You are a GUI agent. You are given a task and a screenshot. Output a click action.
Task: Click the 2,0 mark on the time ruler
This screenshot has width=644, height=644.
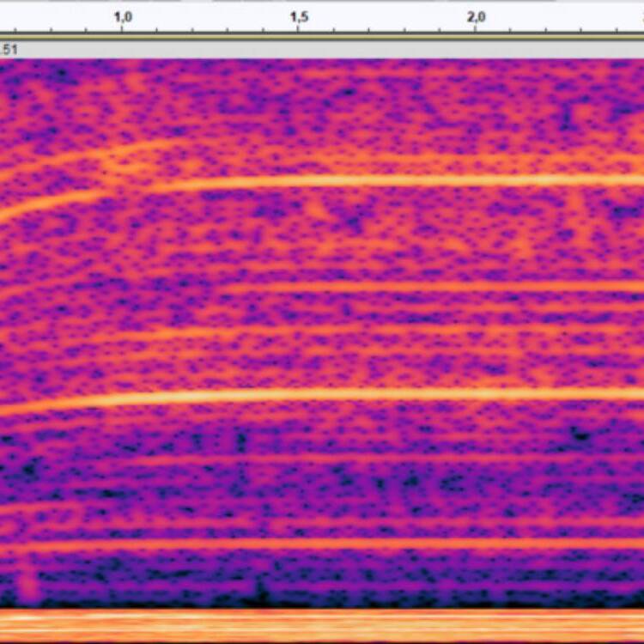[476, 17]
